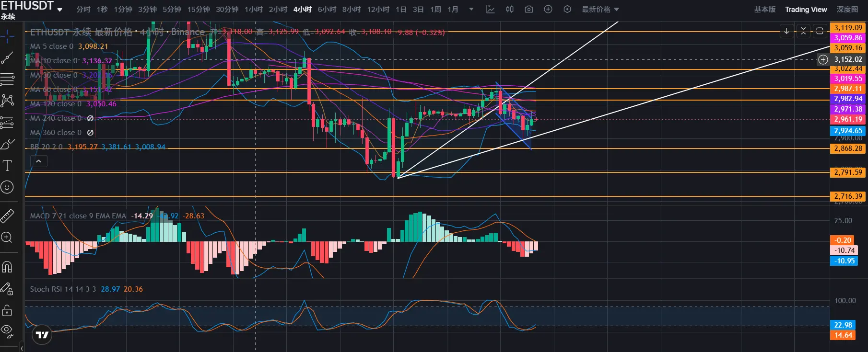Open the emoji icons tool
The width and height of the screenshot is (868, 352).
tap(7, 187)
